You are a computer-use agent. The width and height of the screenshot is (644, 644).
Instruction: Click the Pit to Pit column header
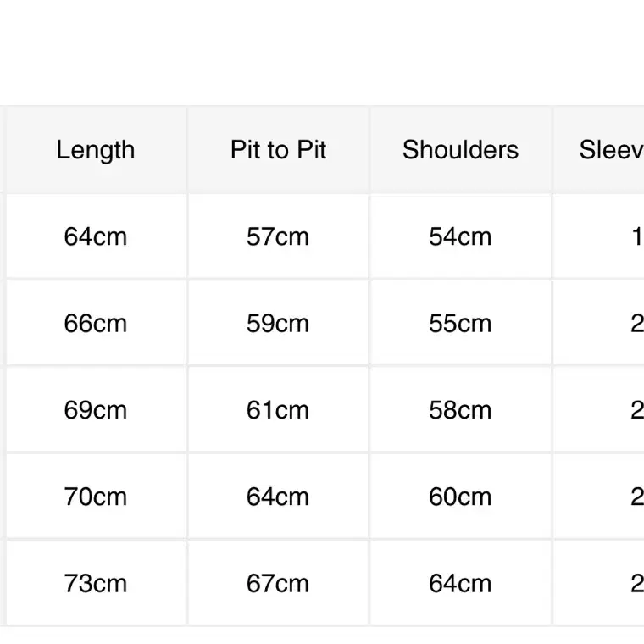point(279,149)
